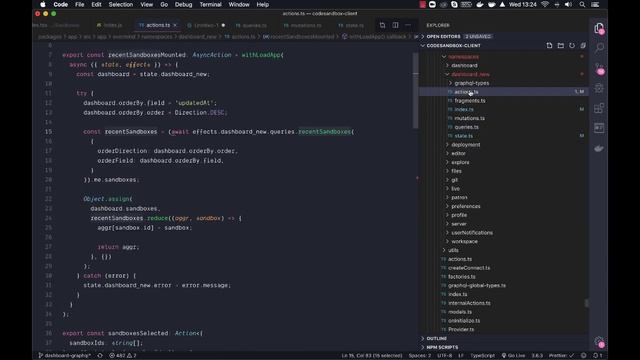Create a new folder in Explorer header
Image resolution: width=640 pixels, height=360 pixels.
point(560,46)
